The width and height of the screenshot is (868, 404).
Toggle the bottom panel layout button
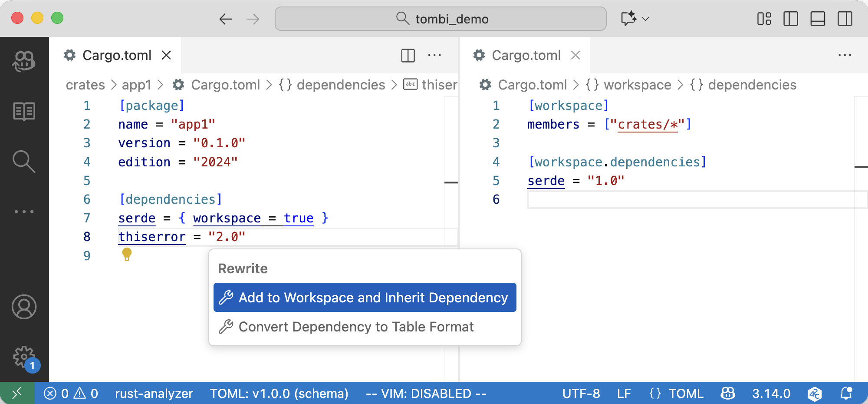point(818,19)
